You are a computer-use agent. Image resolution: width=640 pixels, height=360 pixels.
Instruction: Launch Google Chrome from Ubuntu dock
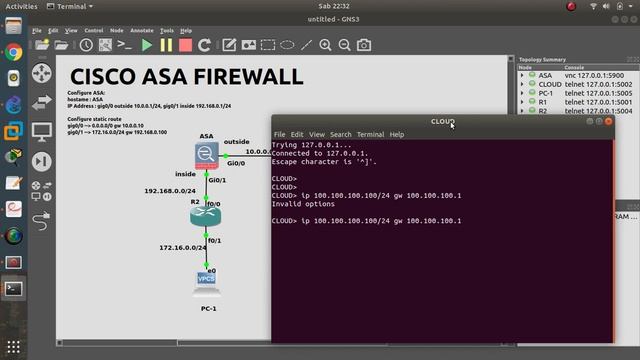coord(13,52)
